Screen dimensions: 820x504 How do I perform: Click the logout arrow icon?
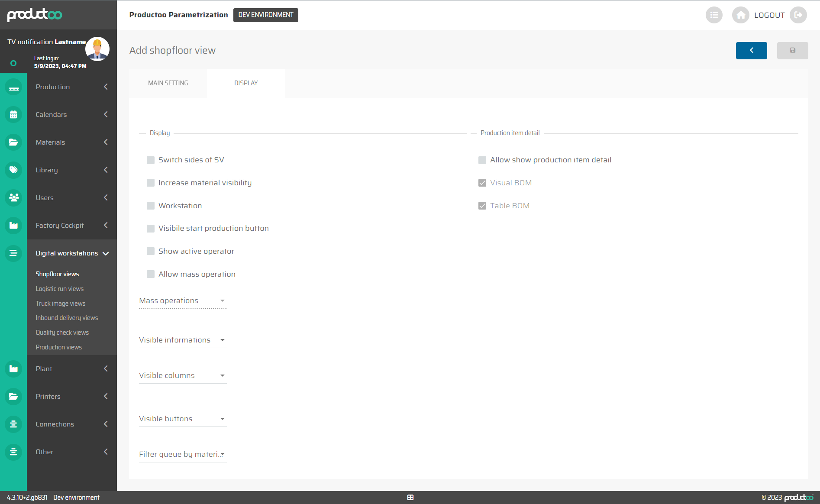[798, 15]
